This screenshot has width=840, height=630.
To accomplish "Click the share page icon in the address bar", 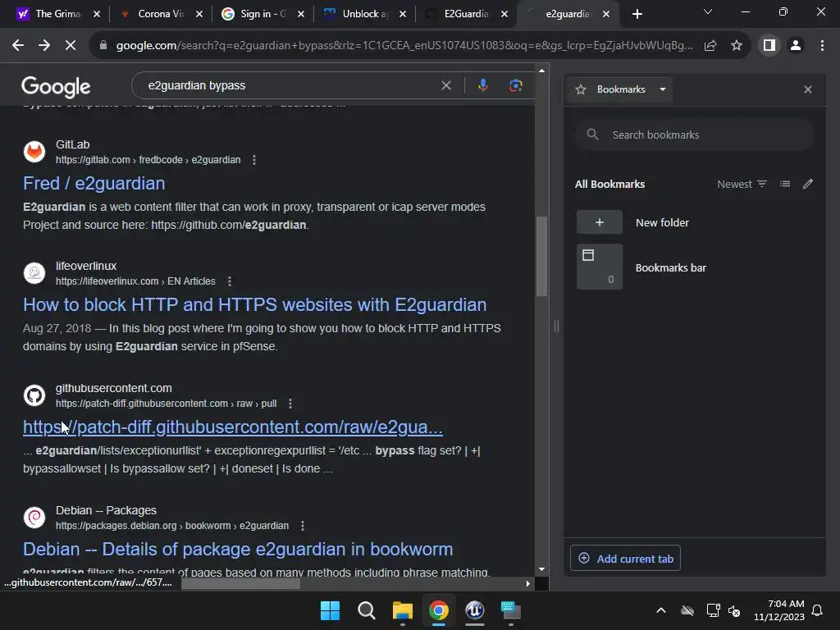I will [x=710, y=46].
